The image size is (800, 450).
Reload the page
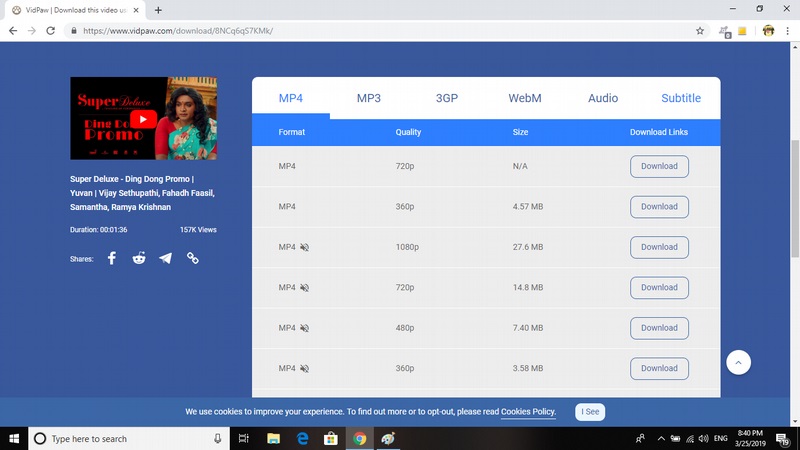51,31
